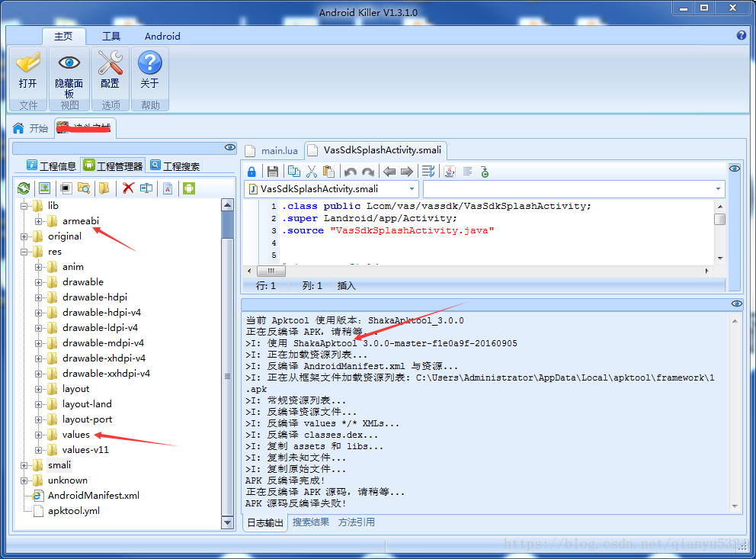Collapse the res folder node

pos(24,252)
